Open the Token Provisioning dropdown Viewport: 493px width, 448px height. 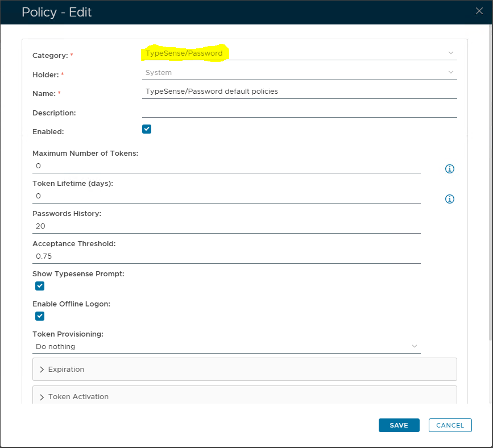(x=226, y=346)
